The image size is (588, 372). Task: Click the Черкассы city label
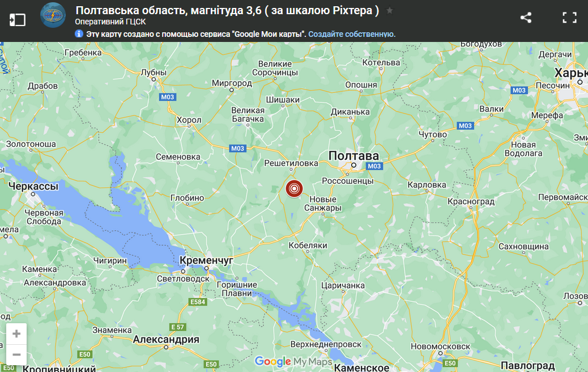click(33, 186)
